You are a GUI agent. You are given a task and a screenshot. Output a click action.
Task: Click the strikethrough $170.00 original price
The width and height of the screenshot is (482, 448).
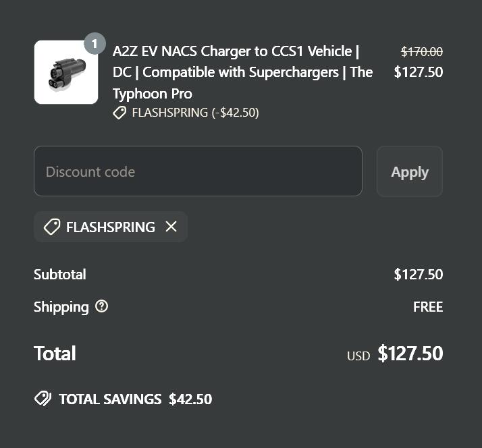[422, 52]
